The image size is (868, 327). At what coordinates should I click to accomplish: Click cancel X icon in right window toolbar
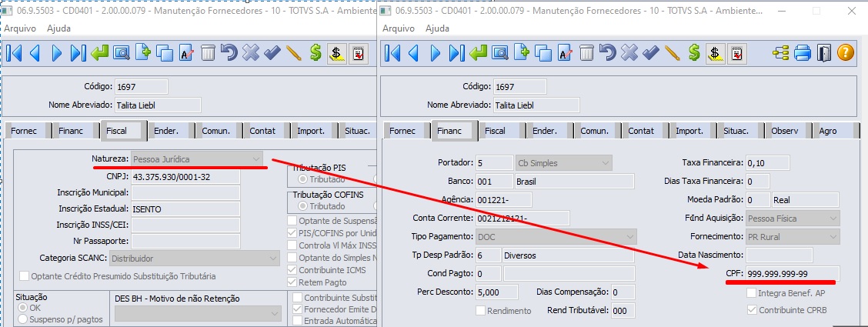point(629,53)
